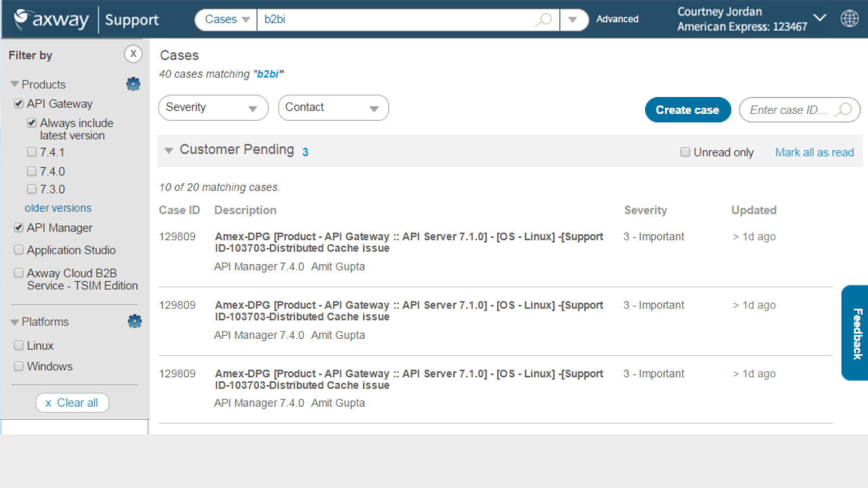The image size is (868, 488).
Task: Click the b2bi match keyword text
Action: pyautogui.click(x=268, y=74)
